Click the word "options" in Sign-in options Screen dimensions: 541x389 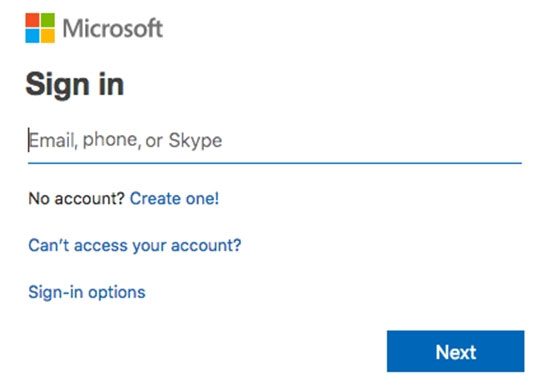(117, 293)
